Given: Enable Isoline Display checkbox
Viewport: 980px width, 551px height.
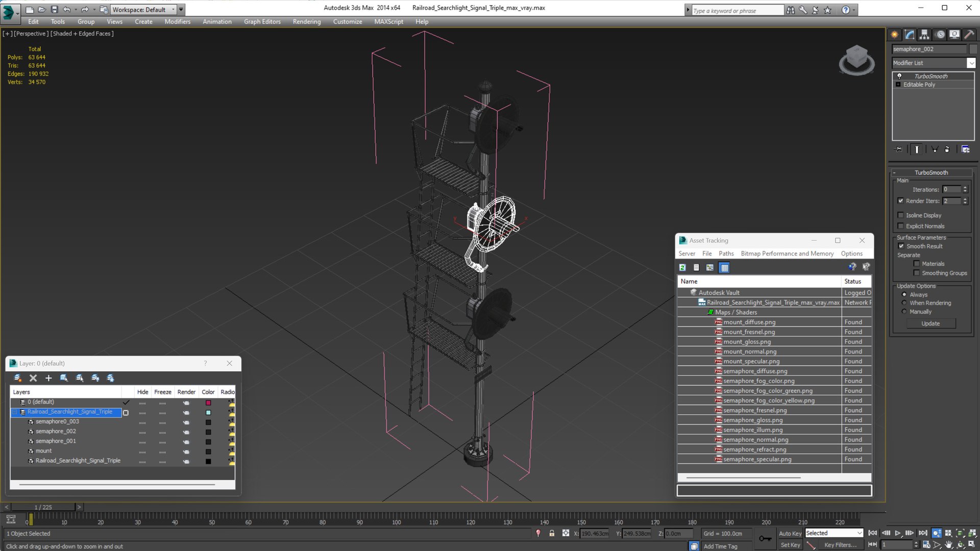Looking at the screenshot, I should [x=901, y=215].
